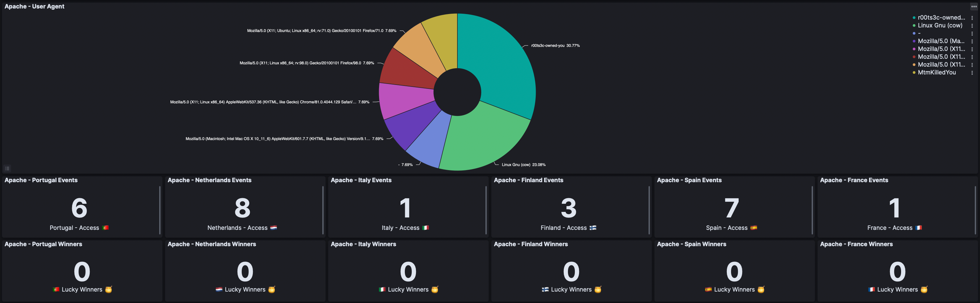Click the Netherlands Lucky Winners label
Viewport: 980px width, 303px height.
click(245, 290)
